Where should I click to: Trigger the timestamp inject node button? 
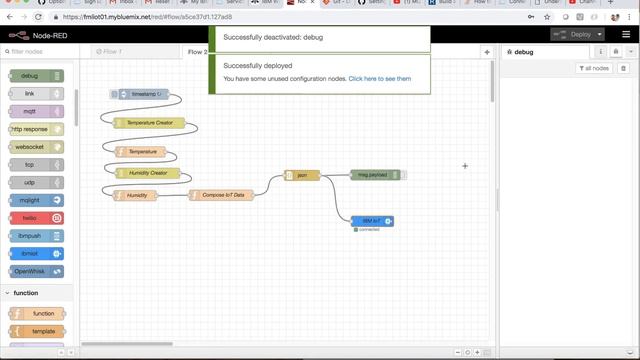pyautogui.click(x=114, y=94)
